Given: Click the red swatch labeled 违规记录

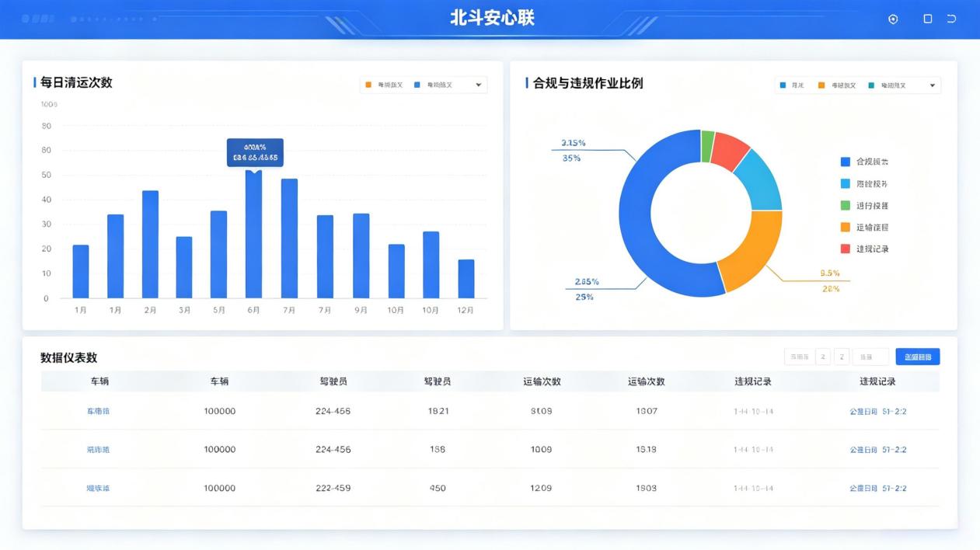Looking at the screenshot, I should tap(846, 249).
